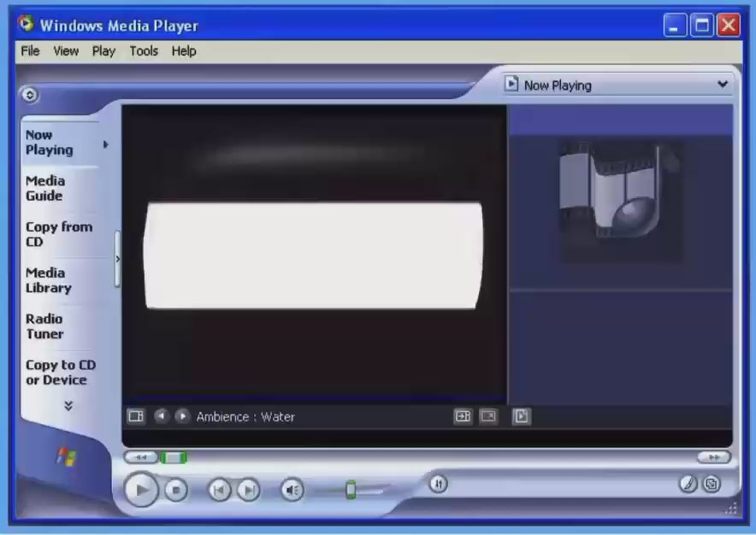Switch to the previous visualization

[161, 416]
